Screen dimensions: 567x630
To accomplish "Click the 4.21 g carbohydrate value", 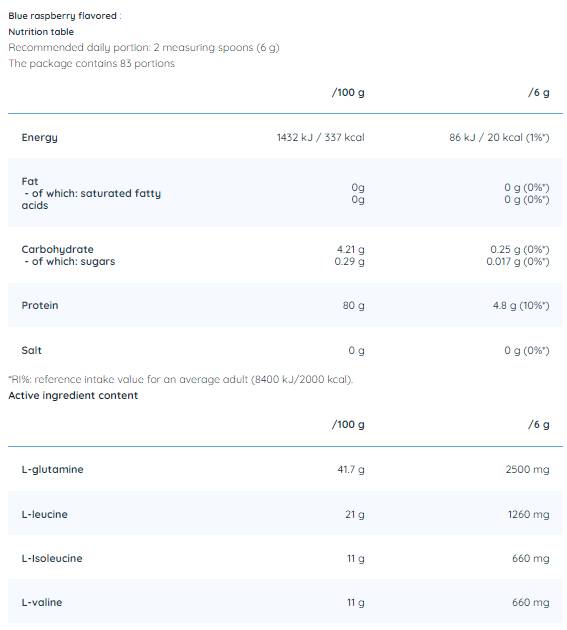I will [350, 249].
